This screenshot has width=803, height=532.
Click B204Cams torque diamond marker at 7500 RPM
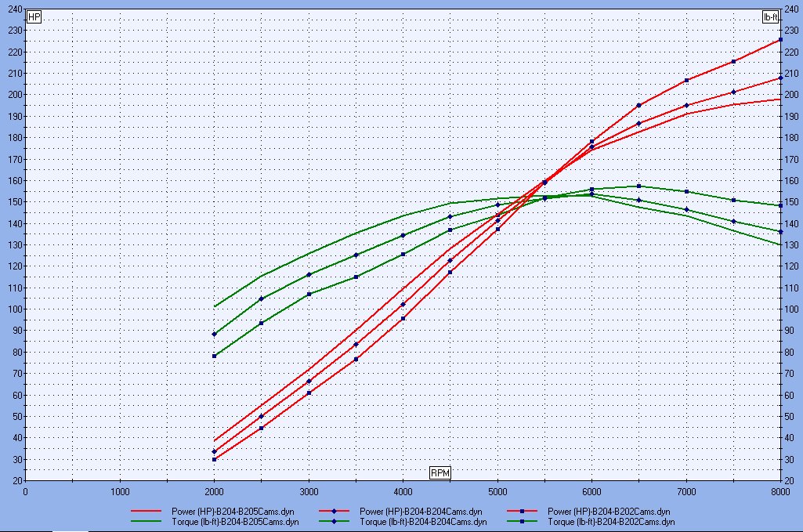pyautogui.click(x=733, y=221)
